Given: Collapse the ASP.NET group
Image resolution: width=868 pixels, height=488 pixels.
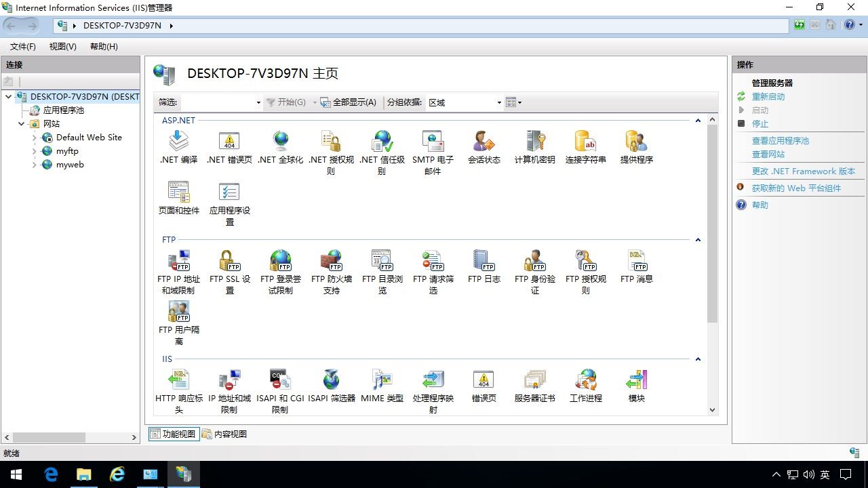Looking at the screenshot, I should tap(698, 121).
